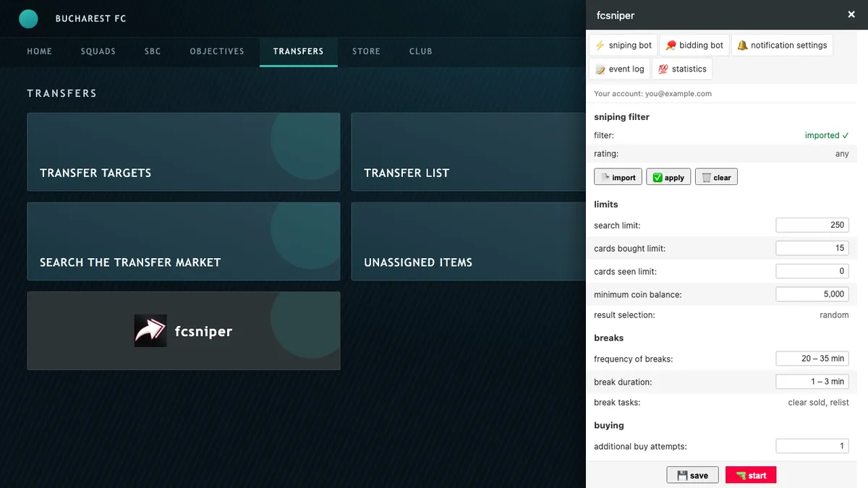Open the SBC nav item
This screenshot has width=868, height=488.
pyautogui.click(x=153, y=51)
